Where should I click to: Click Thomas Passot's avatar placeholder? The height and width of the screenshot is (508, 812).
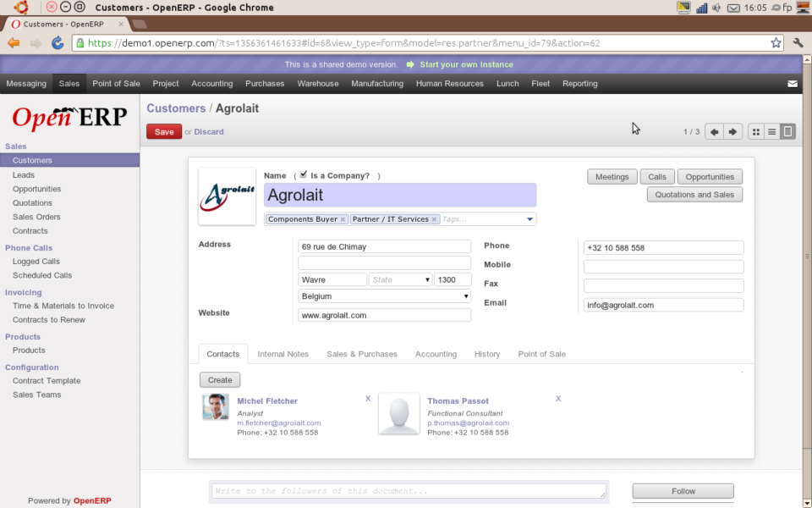pos(398,414)
